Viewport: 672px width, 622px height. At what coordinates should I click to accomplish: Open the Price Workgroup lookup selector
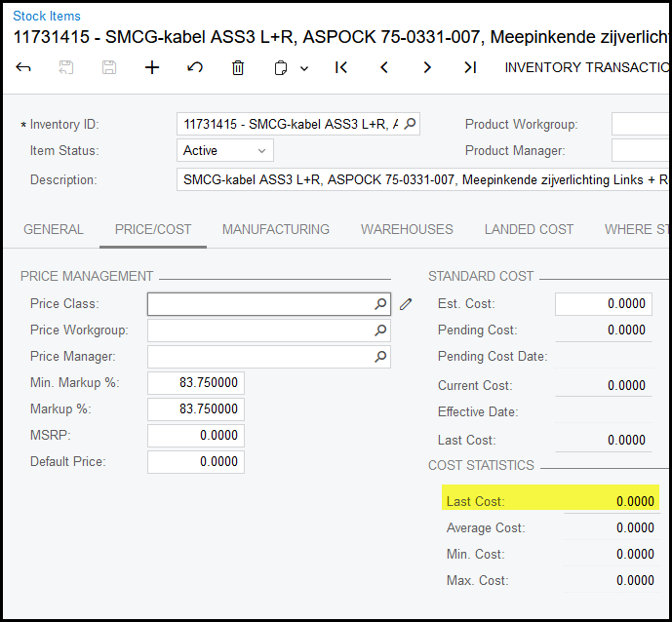pos(380,330)
